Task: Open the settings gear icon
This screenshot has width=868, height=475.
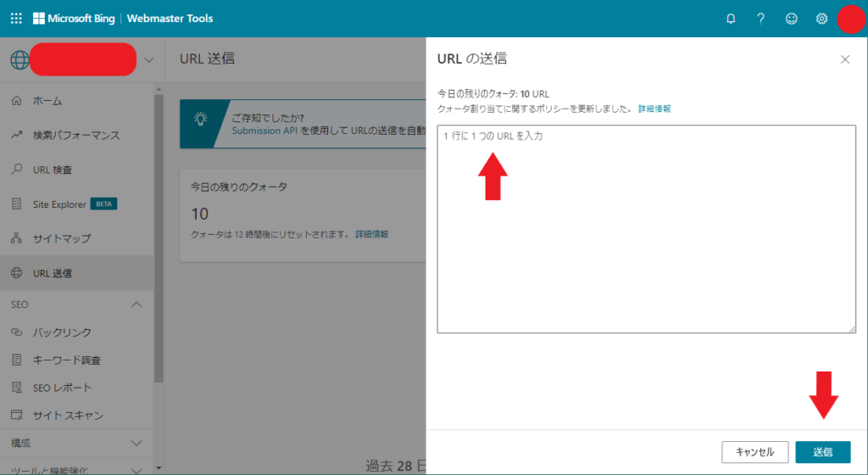Action: pos(821,19)
